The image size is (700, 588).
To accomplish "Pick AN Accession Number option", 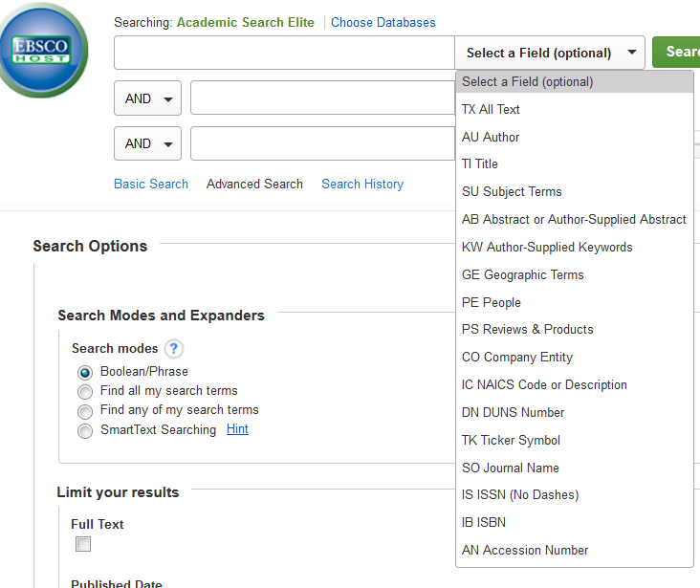I will coord(525,551).
